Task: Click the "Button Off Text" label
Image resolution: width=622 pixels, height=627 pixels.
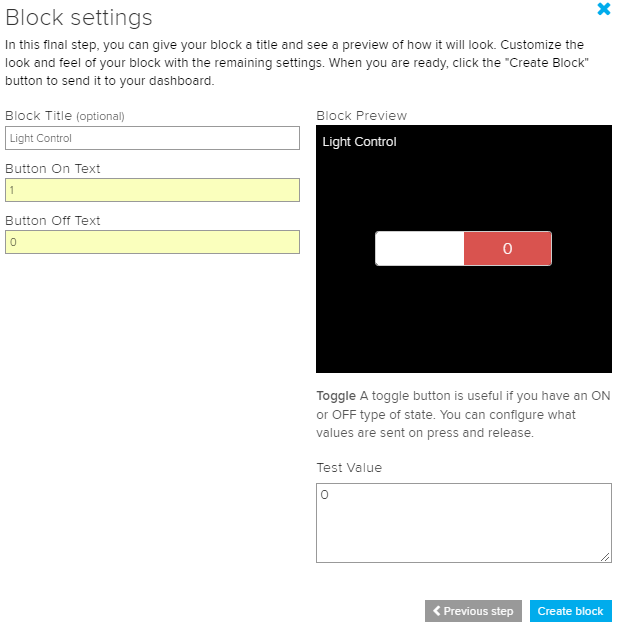Action: (x=53, y=220)
